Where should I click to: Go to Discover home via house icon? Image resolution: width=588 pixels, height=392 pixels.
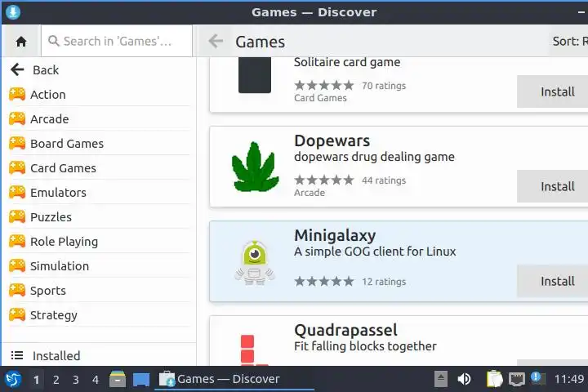point(21,42)
